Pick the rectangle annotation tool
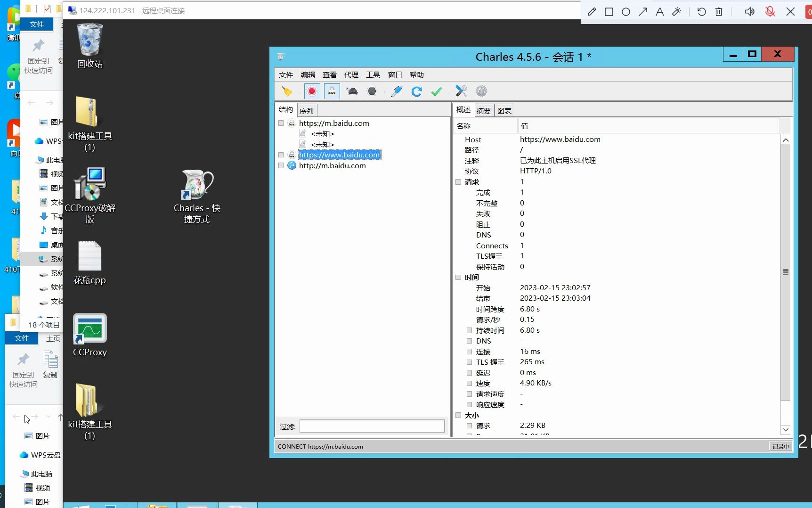Viewport: 812px width, 508px height. [609, 12]
